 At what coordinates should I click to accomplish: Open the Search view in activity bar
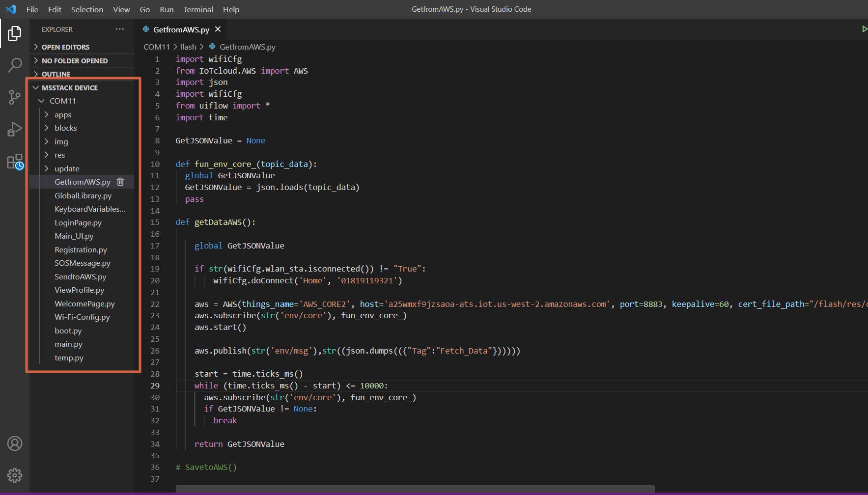tap(15, 65)
